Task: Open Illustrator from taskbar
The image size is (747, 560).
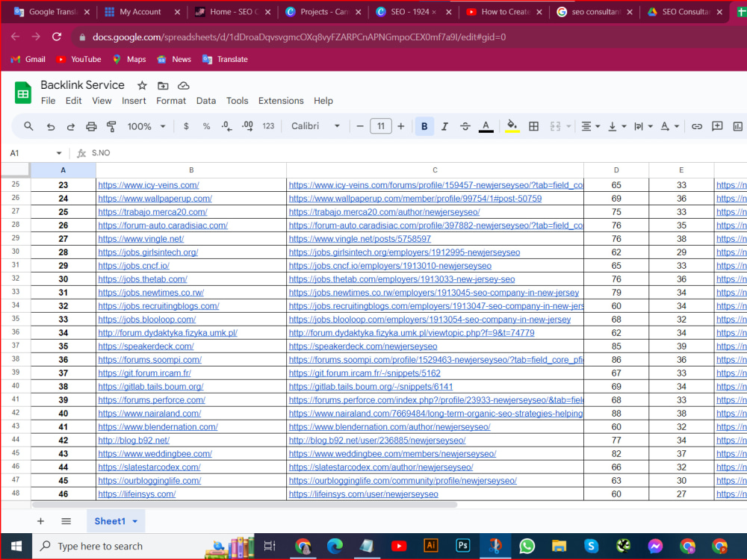Action: (431, 546)
